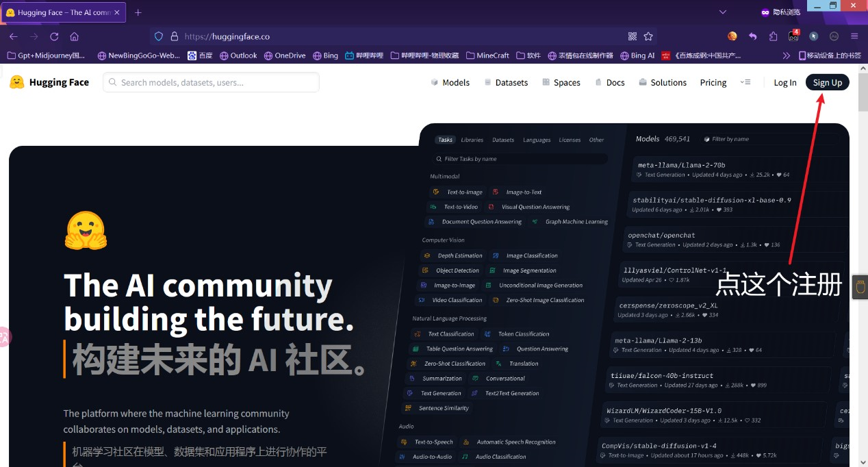Open the 哔哩哔哩 bookmark

coord(364,55)
